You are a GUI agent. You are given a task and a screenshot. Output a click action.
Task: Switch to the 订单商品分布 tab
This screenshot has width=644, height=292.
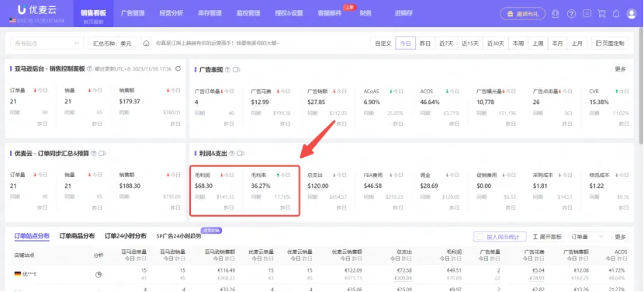[x=77, y=236]
